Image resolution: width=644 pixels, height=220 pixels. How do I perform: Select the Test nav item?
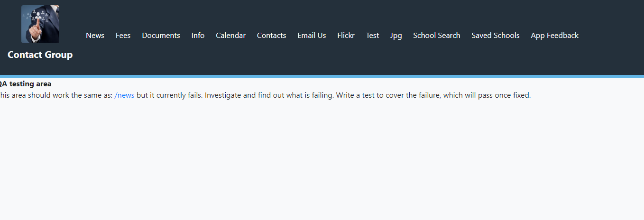click(372, 36)
